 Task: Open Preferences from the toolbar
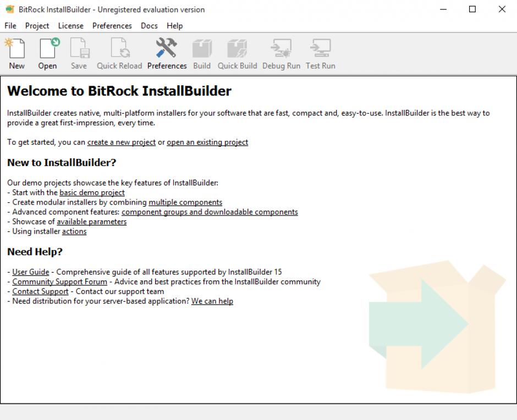(167, 54)
